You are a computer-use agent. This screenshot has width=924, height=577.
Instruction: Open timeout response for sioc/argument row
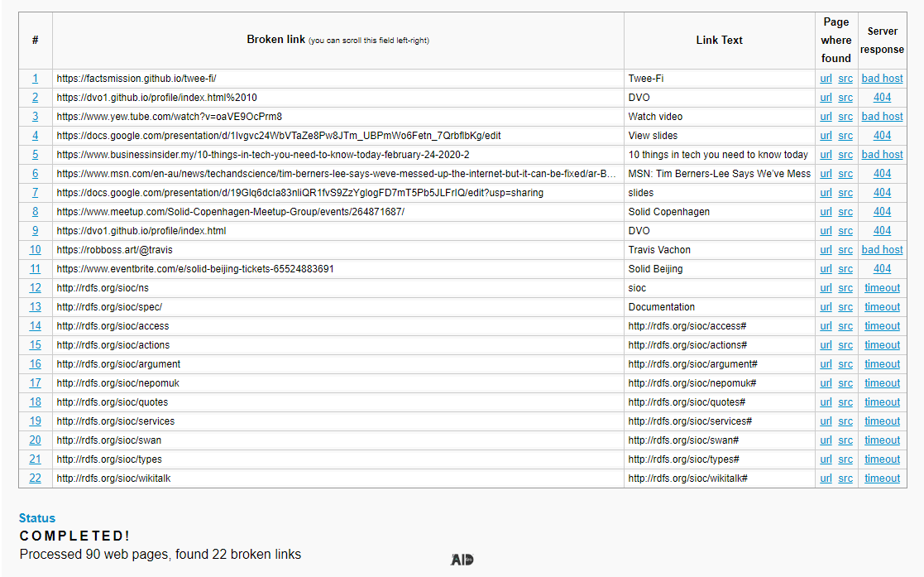[x=882, y=364]
